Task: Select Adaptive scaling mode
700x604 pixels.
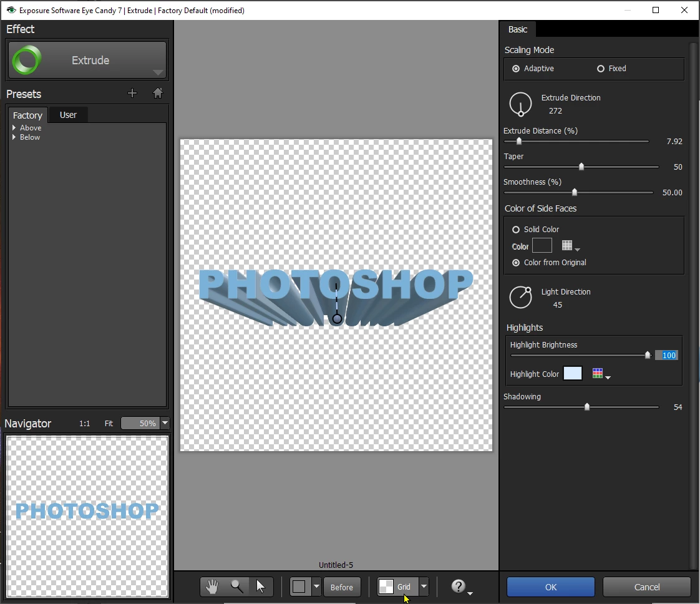Action: point(516,68)
